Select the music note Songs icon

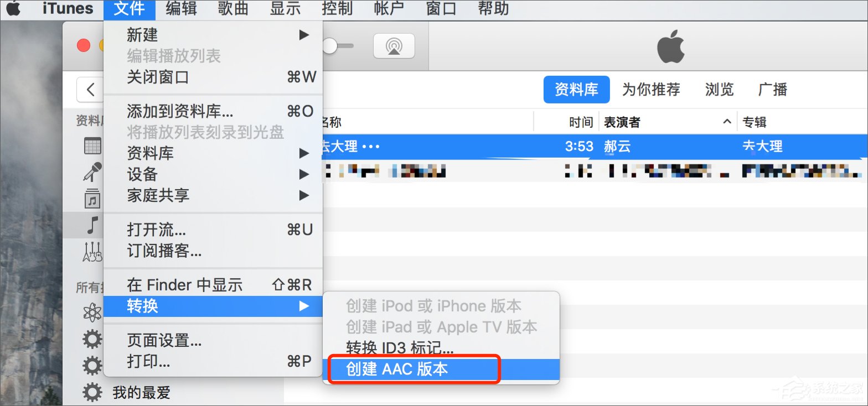pyautogui.click(x=92, y=225)
